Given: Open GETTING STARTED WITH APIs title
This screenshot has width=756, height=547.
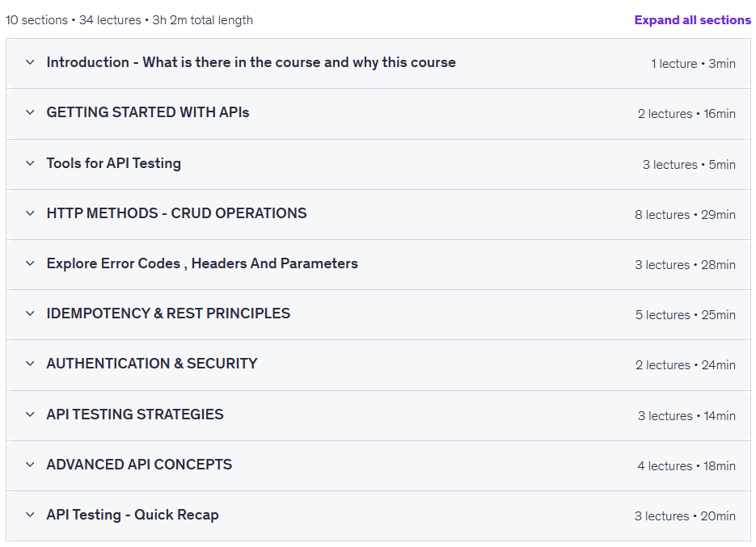Looking at the screenshot, I should (x=147, y=112).
